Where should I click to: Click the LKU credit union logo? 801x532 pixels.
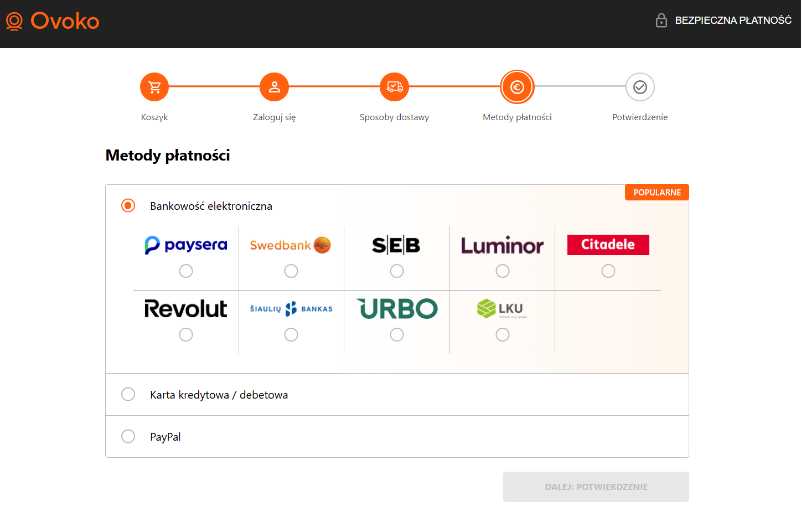(502, 308)
